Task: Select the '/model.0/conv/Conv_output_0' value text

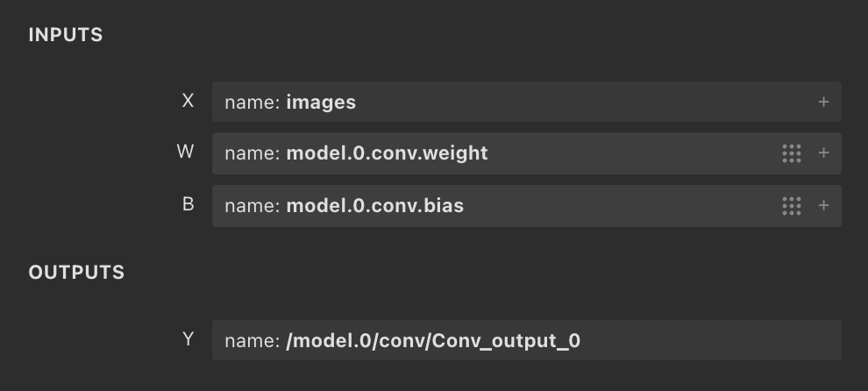Action: tap(433, 340)
